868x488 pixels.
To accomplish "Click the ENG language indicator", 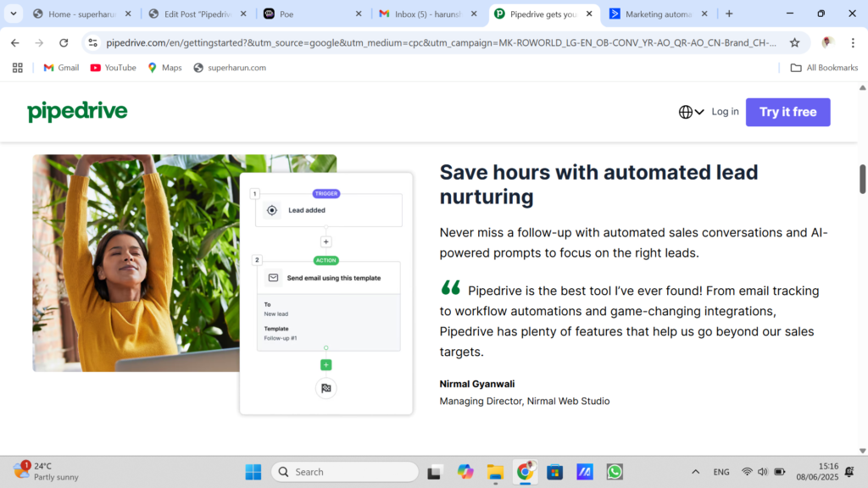I will 721,472.
